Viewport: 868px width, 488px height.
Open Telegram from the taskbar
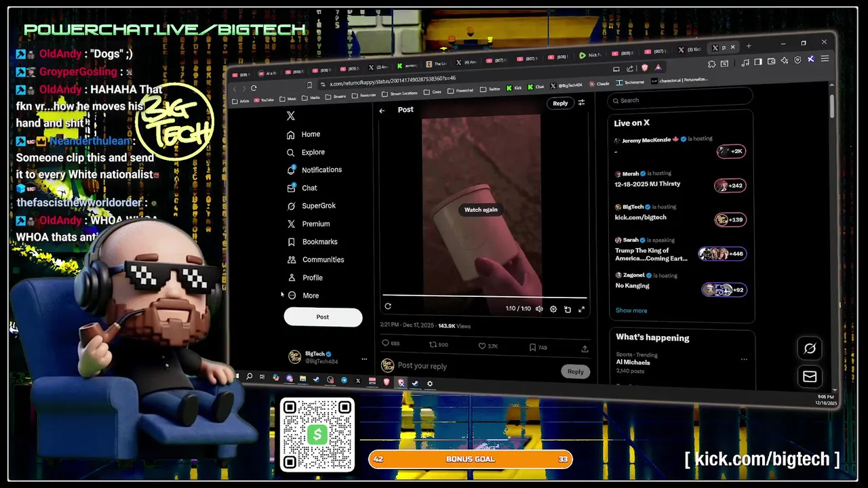(344, 380)
